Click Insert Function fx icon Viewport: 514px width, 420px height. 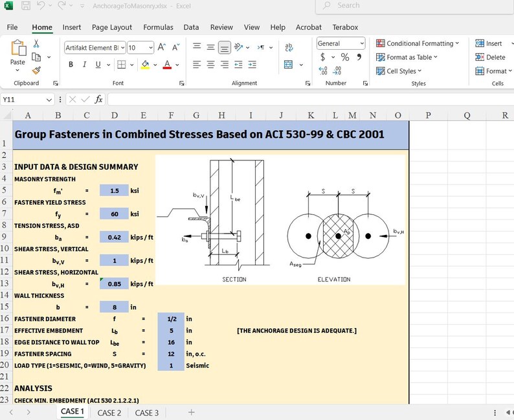pyautogui.click(x=98, y=99)
